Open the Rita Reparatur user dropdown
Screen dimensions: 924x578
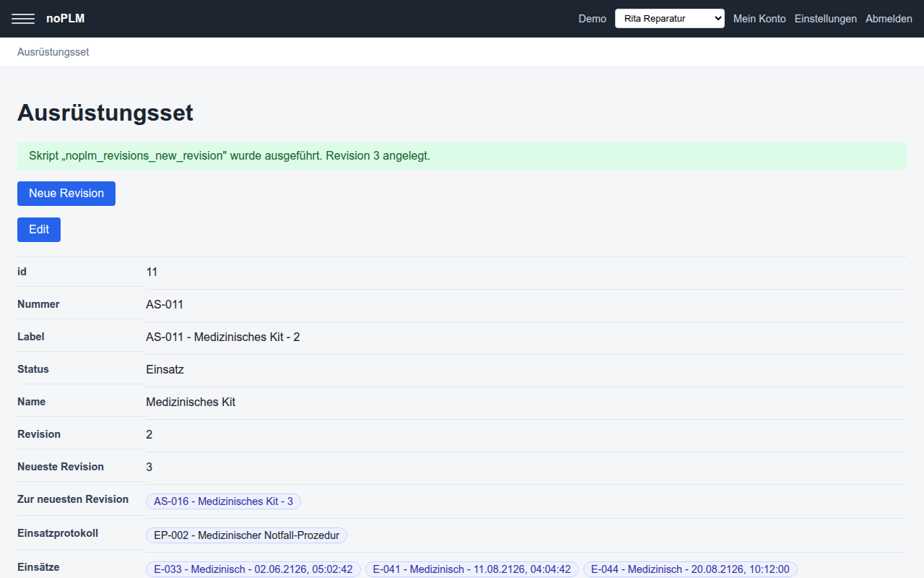click(x=669, y=19)
